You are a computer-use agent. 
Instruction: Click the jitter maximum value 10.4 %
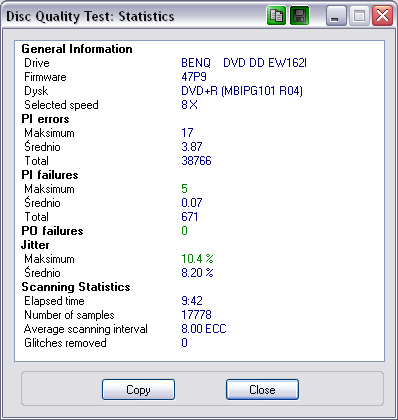197,259
